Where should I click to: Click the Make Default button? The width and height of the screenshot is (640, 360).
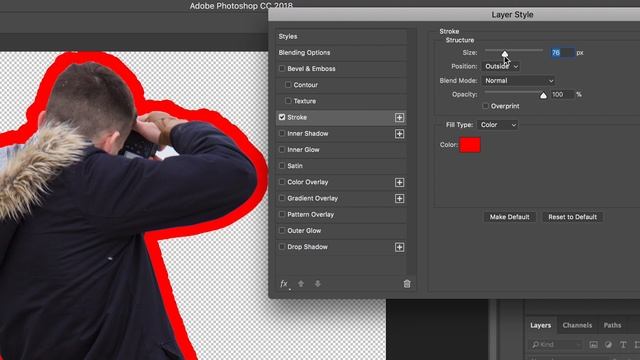(509, 217)
